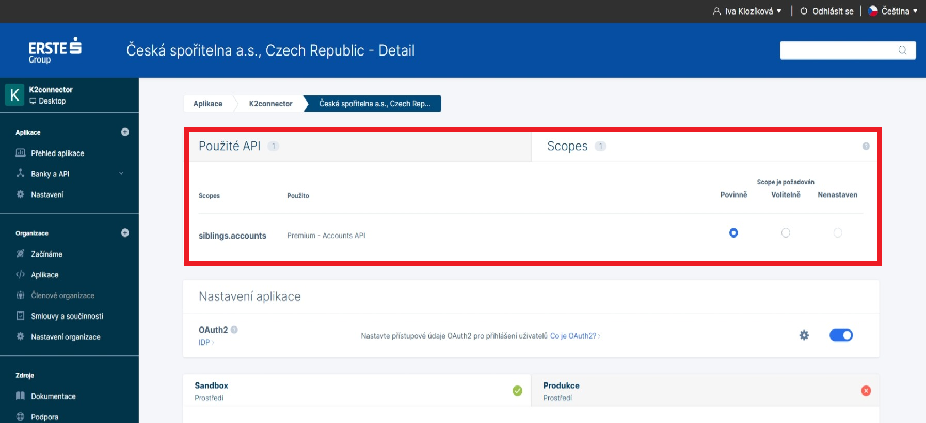Open Podpora in sidebar
926x423 pixels.
pyautogui.click(x=44, y=417)
